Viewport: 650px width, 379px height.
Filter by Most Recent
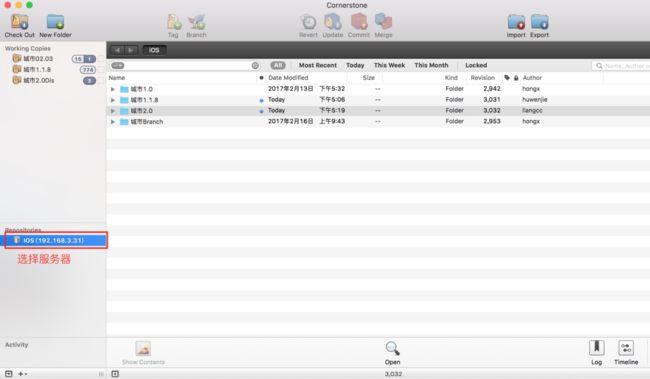(x=318, y=65)
